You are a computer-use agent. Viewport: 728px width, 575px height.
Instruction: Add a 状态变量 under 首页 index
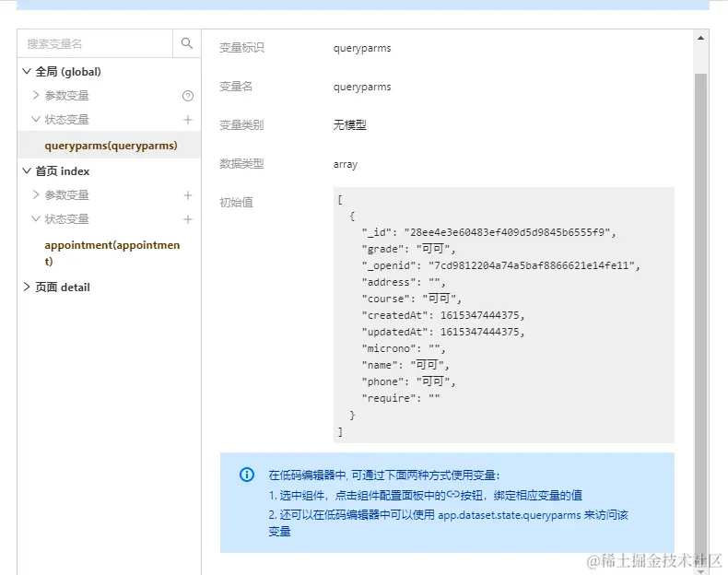188,219
